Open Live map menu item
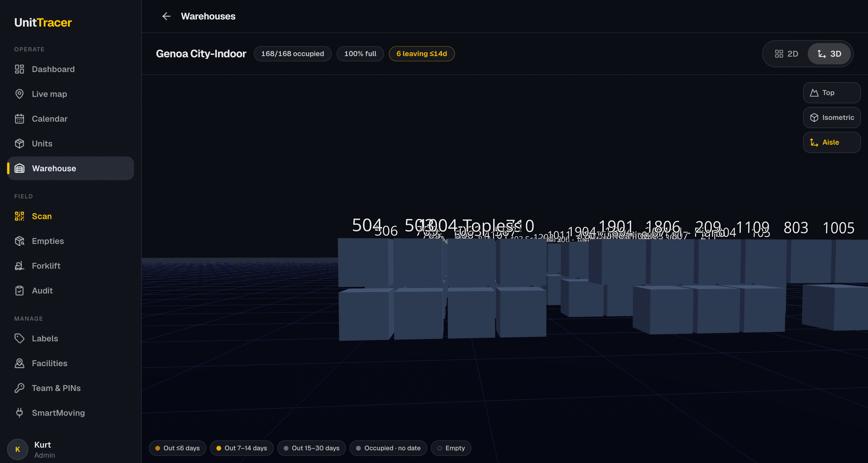Image resolution: width=868 pixels, height=463 pixels. pos(71,94)
